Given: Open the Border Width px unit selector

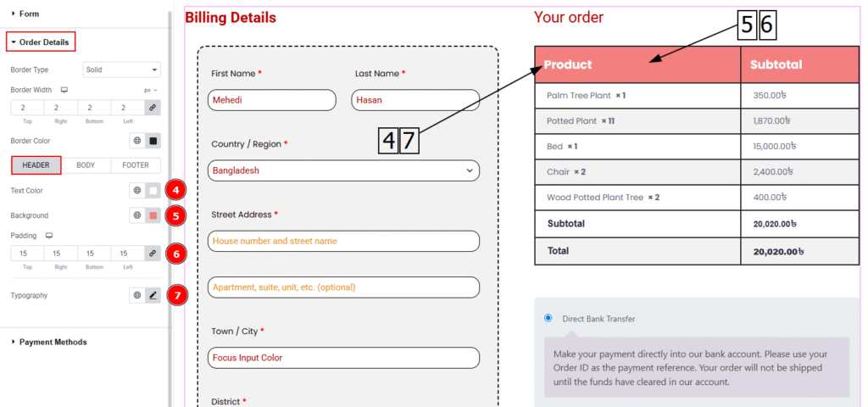Looking at the screenshot, I should [150, 89].
